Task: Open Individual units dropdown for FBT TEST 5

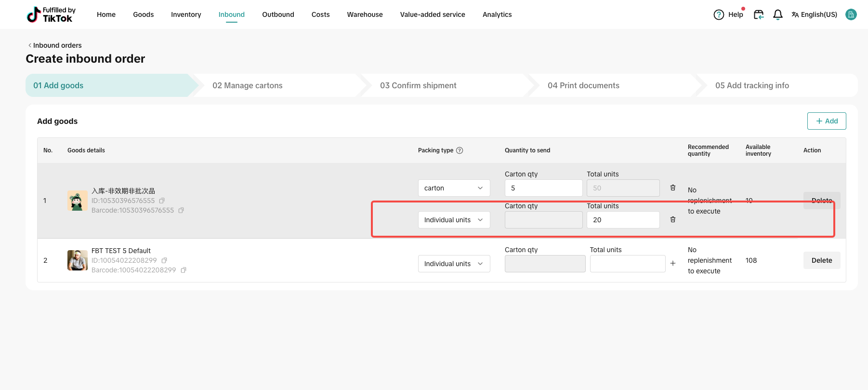Action: pos(454,264)
